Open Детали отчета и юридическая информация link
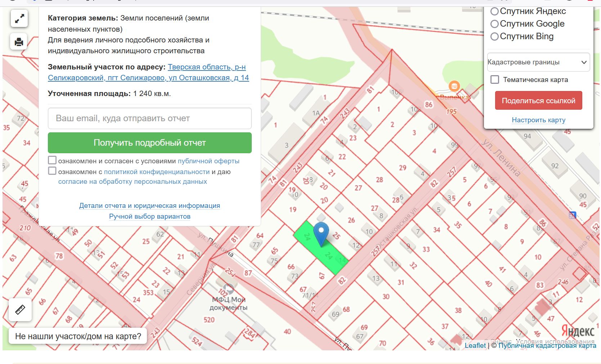 tap(149, 206)
